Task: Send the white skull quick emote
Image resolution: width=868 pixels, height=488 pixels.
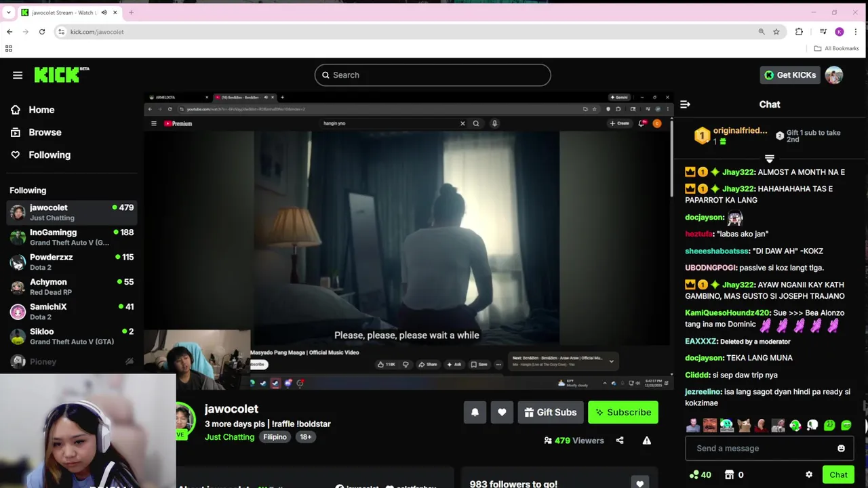Action: pyautogui.click(x=812, y=426)
